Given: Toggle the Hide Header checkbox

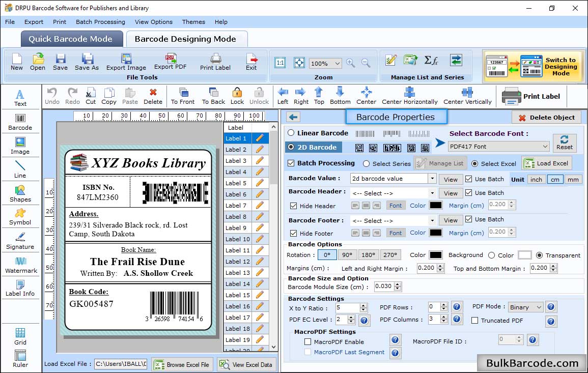Looking at the screenshot, I should point(294,206).
